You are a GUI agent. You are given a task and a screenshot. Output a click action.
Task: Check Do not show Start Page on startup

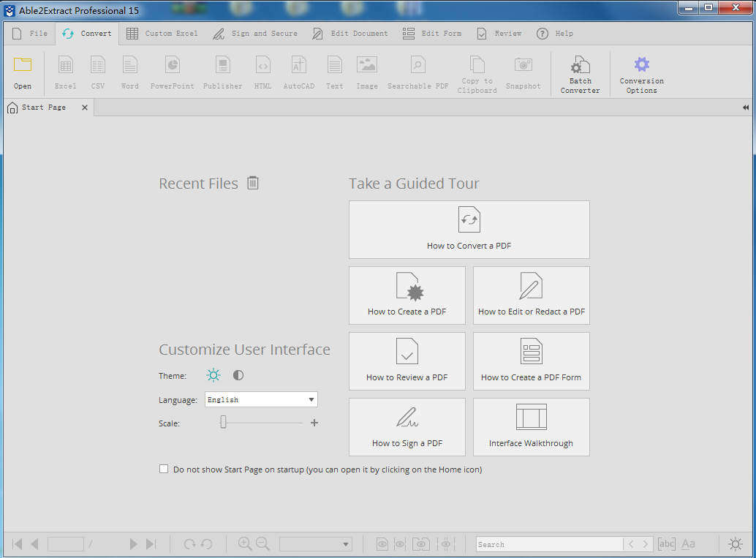click(x=164, y=469)
